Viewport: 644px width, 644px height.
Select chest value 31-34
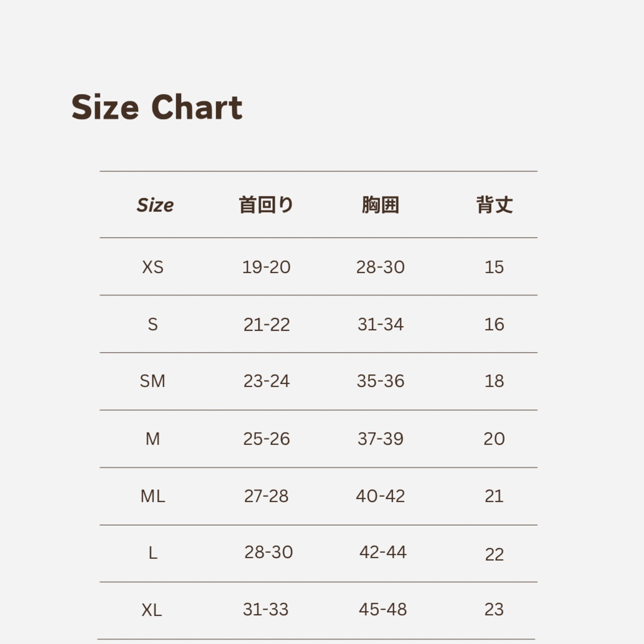point(380,325)
